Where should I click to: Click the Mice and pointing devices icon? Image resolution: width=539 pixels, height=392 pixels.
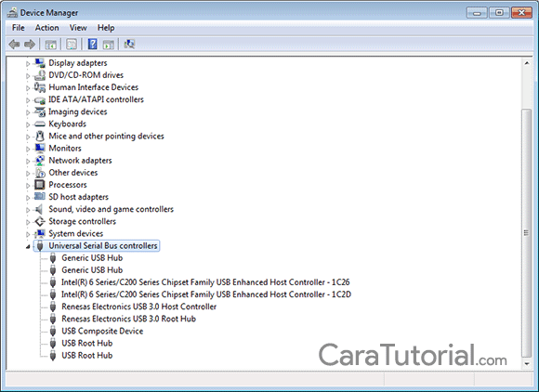(x=40, y=136)
